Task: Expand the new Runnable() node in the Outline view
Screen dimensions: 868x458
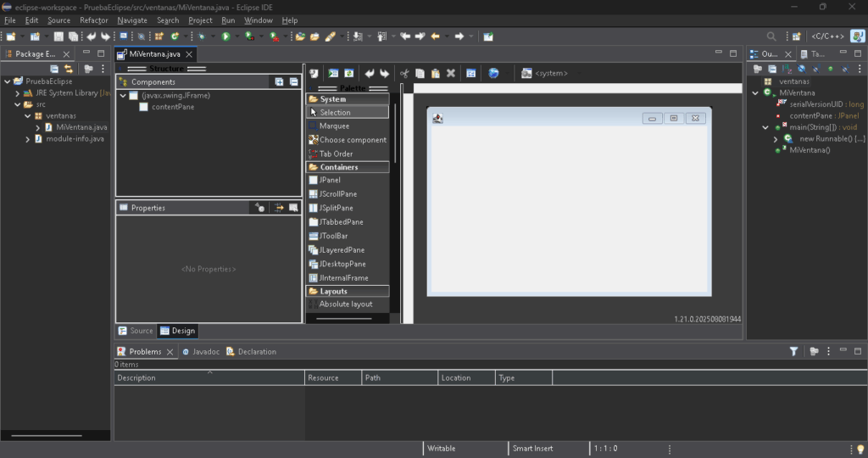Action: (x=776, y=139)
